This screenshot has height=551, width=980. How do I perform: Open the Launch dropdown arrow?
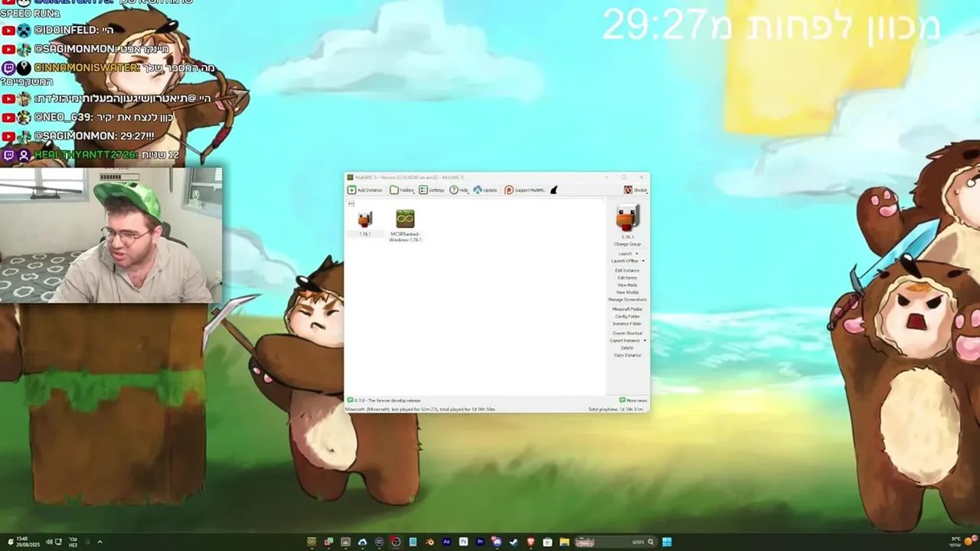637,253
